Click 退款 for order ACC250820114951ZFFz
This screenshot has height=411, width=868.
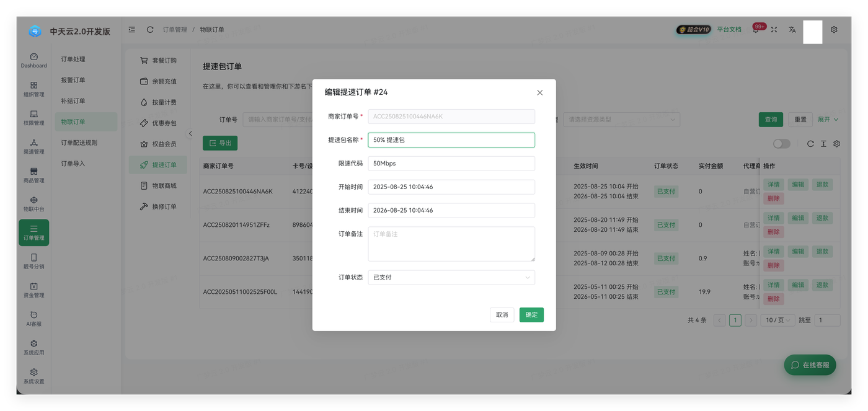(822, 218)
